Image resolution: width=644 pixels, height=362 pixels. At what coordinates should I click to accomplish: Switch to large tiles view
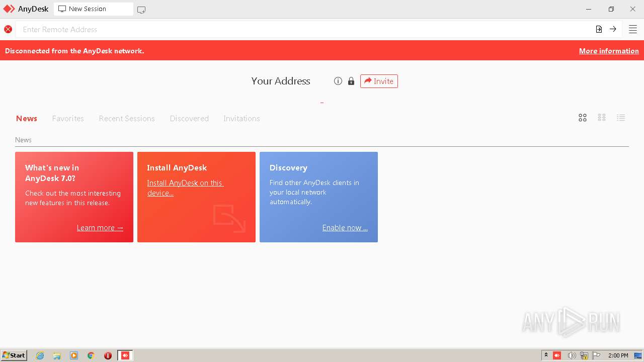(583, 118)
